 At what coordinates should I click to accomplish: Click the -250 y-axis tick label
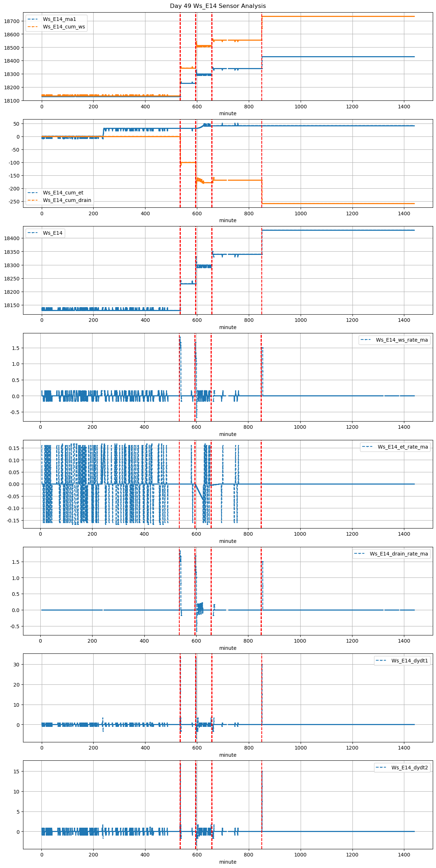coord(13,202)
